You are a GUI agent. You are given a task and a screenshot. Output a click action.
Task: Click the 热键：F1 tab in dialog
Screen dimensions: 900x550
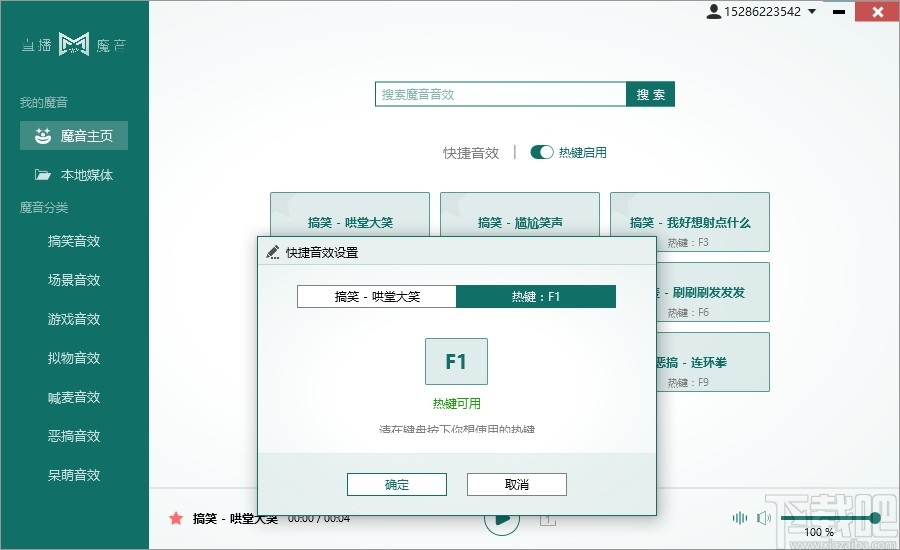(x=536, y=296)
